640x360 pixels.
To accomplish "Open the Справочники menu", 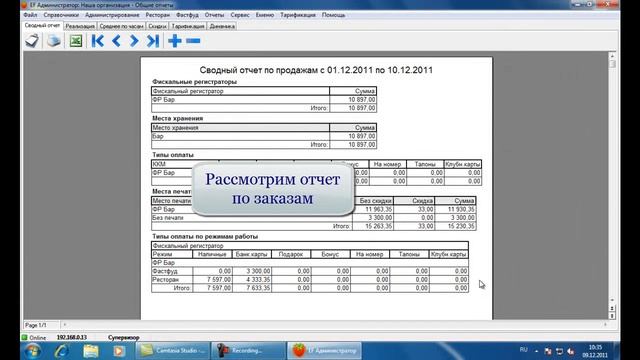I will (61, 15).
